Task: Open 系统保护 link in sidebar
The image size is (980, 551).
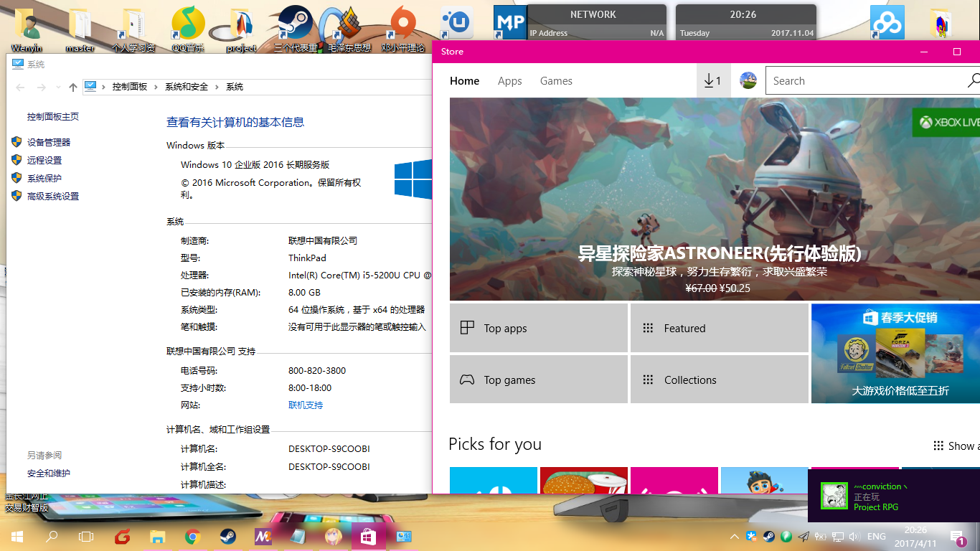Action: [x=44, y=179]
